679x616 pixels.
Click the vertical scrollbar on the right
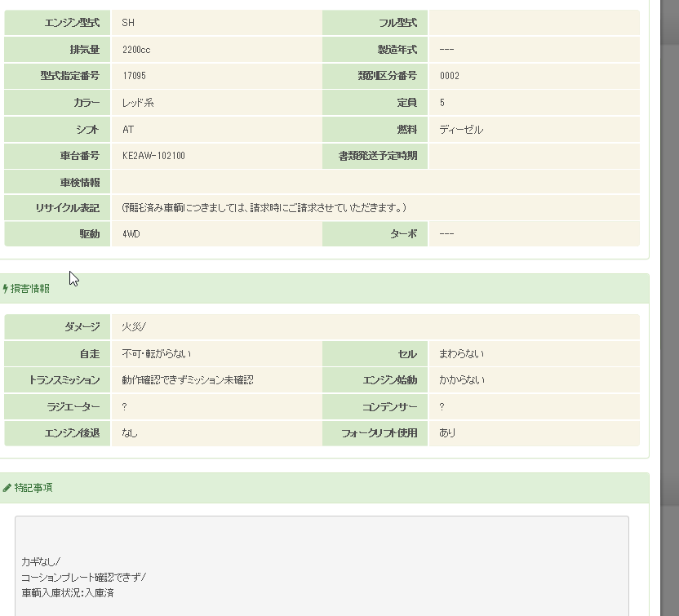[669, 326]
